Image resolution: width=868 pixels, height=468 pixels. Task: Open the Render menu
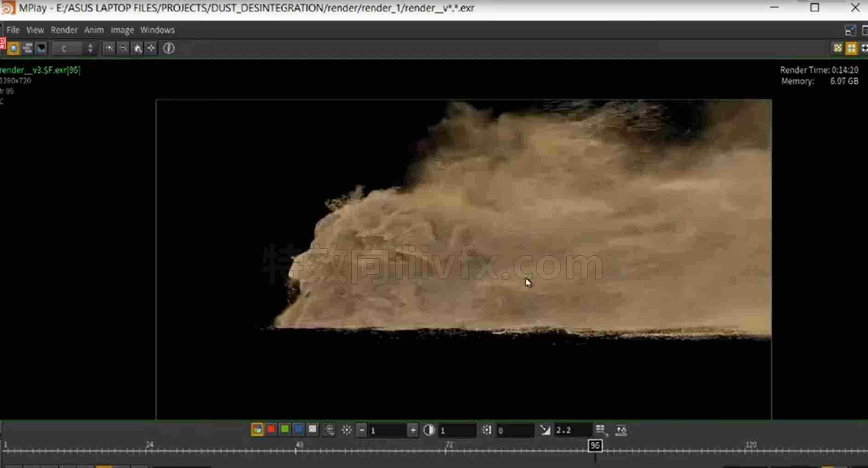(64, 30)
